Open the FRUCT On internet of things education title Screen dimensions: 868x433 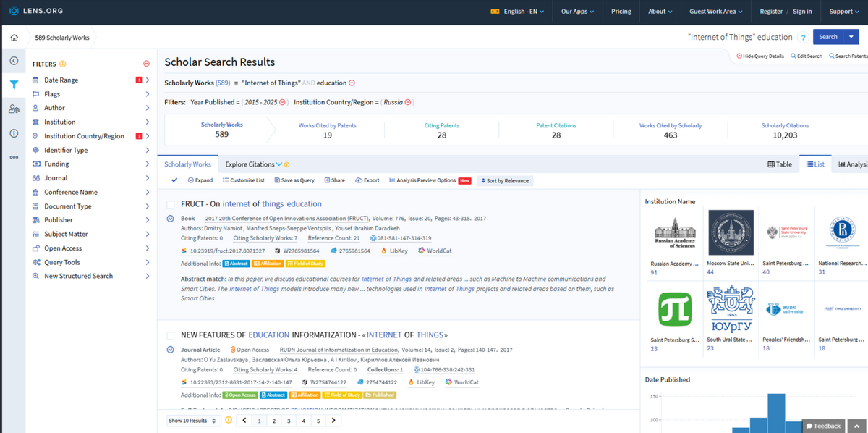[x=251, y=204]
